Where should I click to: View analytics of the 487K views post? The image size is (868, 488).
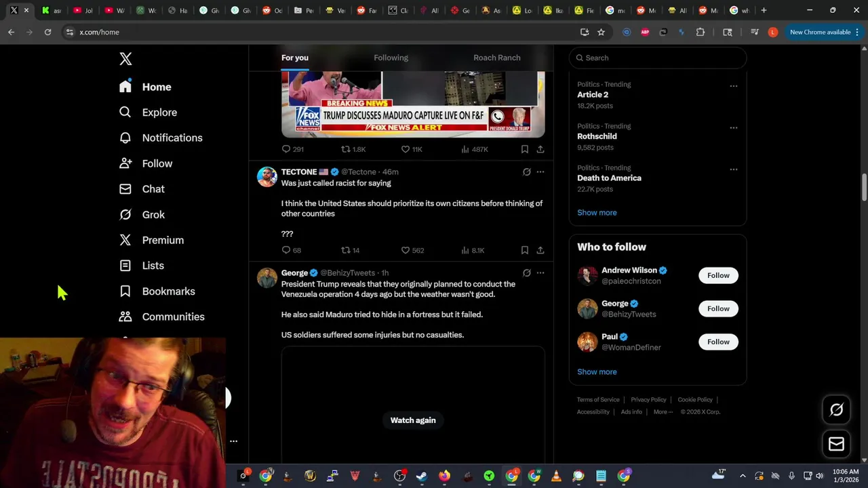pos(475,149)
